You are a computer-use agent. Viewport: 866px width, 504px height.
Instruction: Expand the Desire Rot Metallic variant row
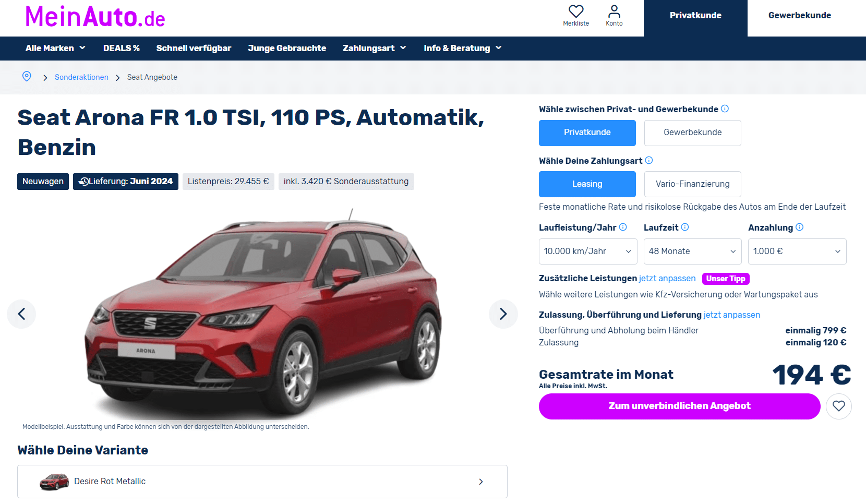click(262, 482)
